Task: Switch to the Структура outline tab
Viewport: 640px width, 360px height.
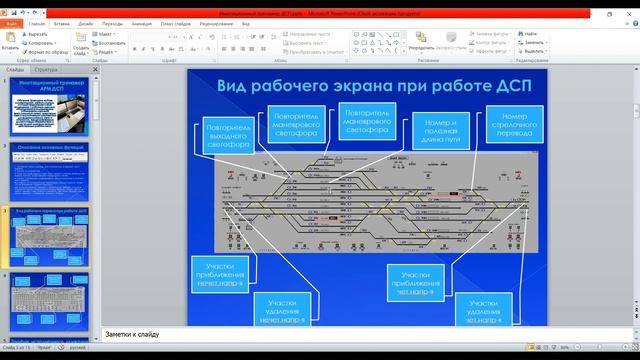Action: pyautogui.click(x=46, y=70)
